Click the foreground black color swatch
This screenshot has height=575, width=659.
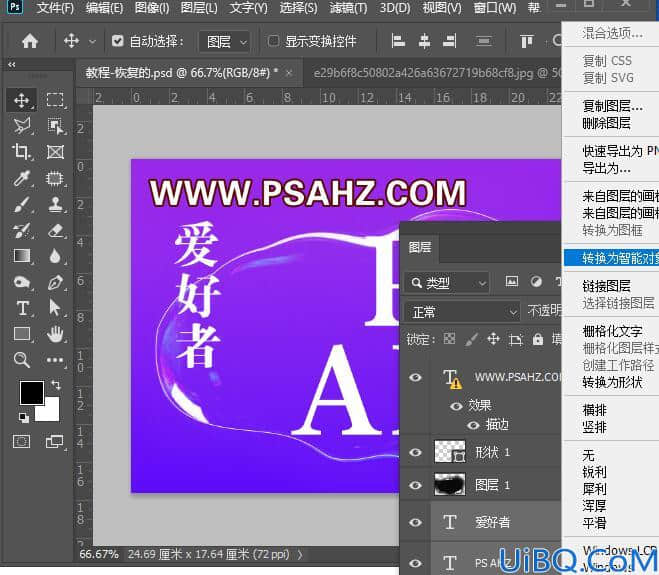pos(31,393)
